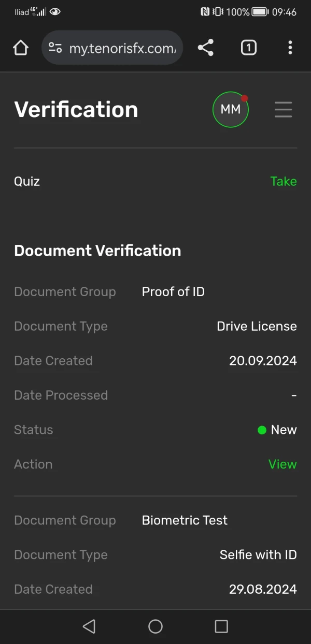Tap the Document Verification section heading
Viewport: 311px width, 644px height.
tap(97, 251)
